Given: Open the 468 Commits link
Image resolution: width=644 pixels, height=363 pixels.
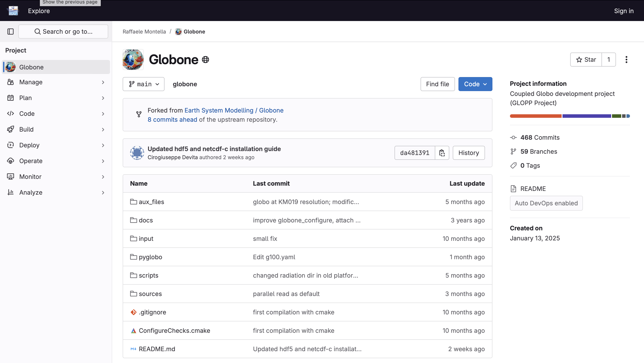Looking at the screenshot, I should point(540,137).
